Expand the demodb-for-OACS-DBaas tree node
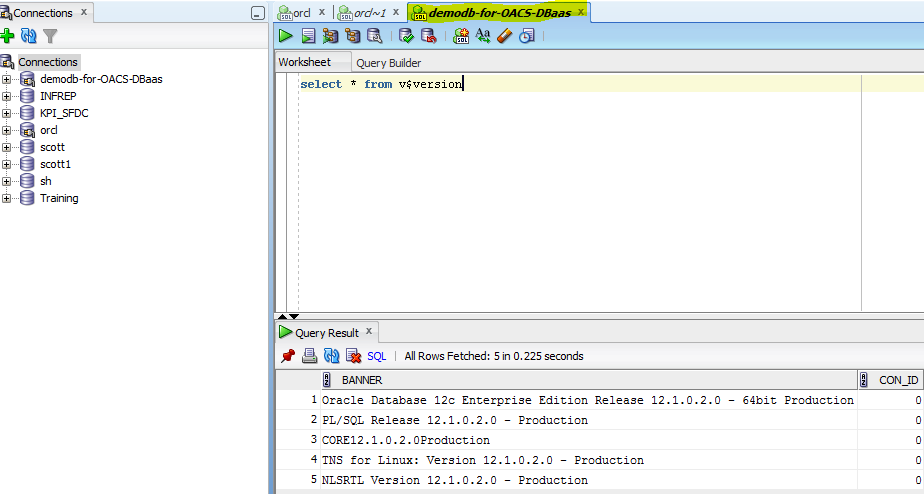 (7, 79)
